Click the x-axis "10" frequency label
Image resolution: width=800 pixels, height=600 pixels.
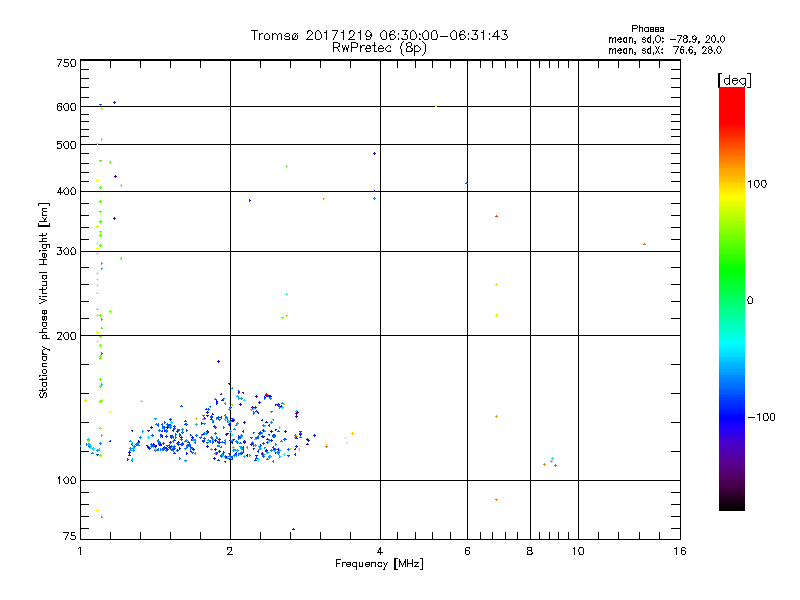pos(578,551)
